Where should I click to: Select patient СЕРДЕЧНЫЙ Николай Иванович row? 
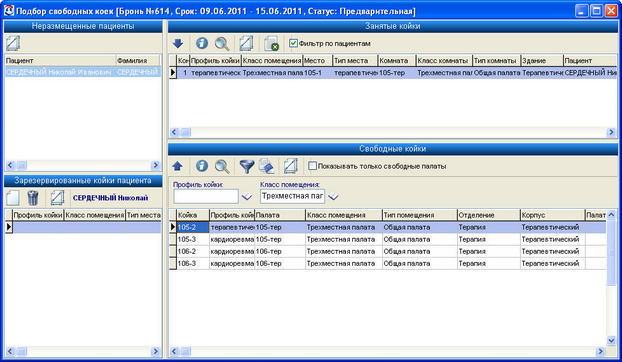pyautogui.click(x=83, y=72)
